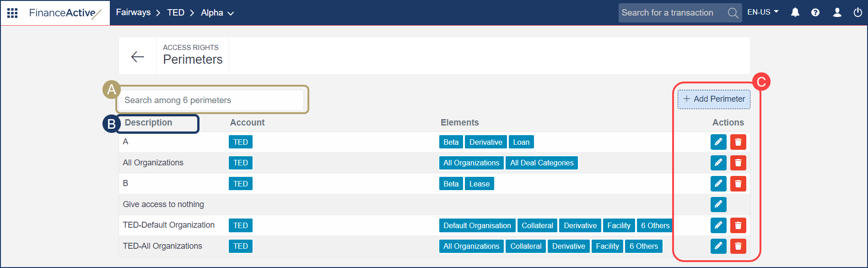Expand the EN-US language dropdown
This screenshot has height=268, width=868.
(763, 12)
